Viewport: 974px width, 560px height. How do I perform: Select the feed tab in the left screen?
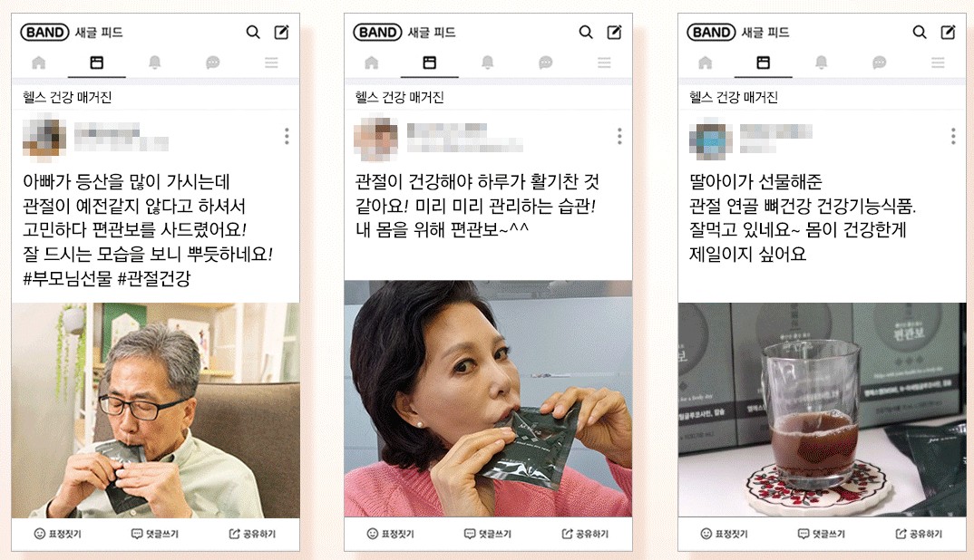pos(97,63)
